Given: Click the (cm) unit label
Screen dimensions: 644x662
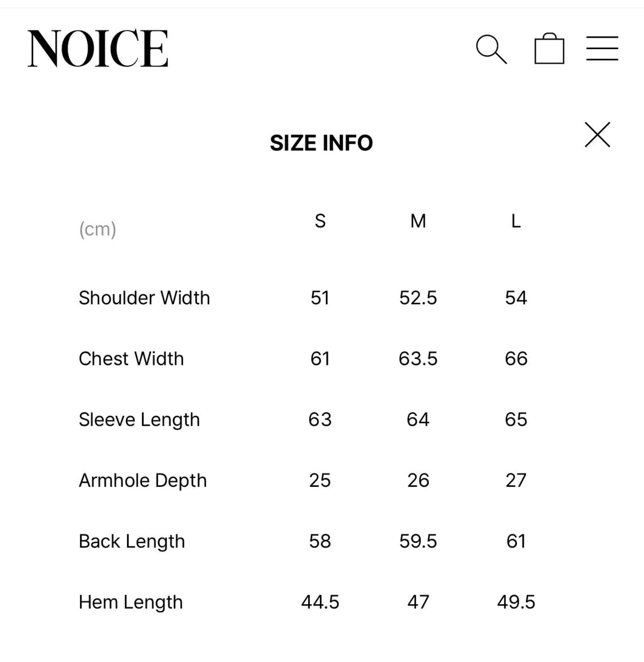Looking at the screenshot, I should pyautogui.click(x=97, y=229).
